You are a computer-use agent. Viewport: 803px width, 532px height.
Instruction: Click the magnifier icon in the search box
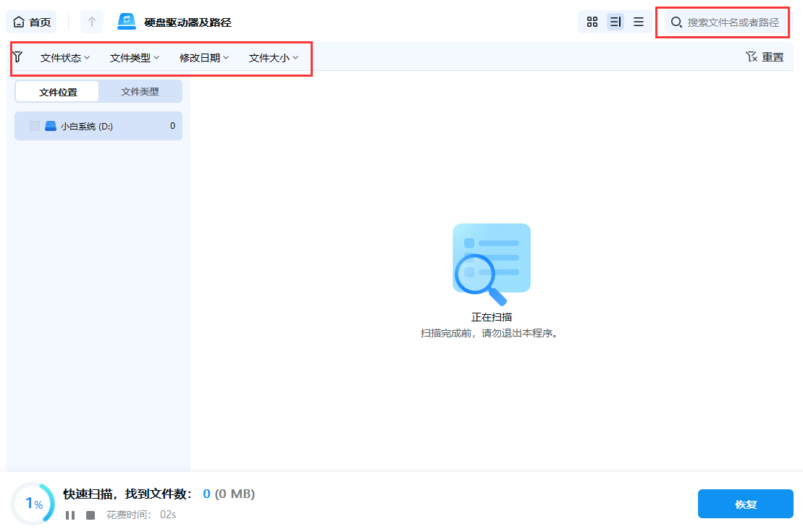point(676,22)
